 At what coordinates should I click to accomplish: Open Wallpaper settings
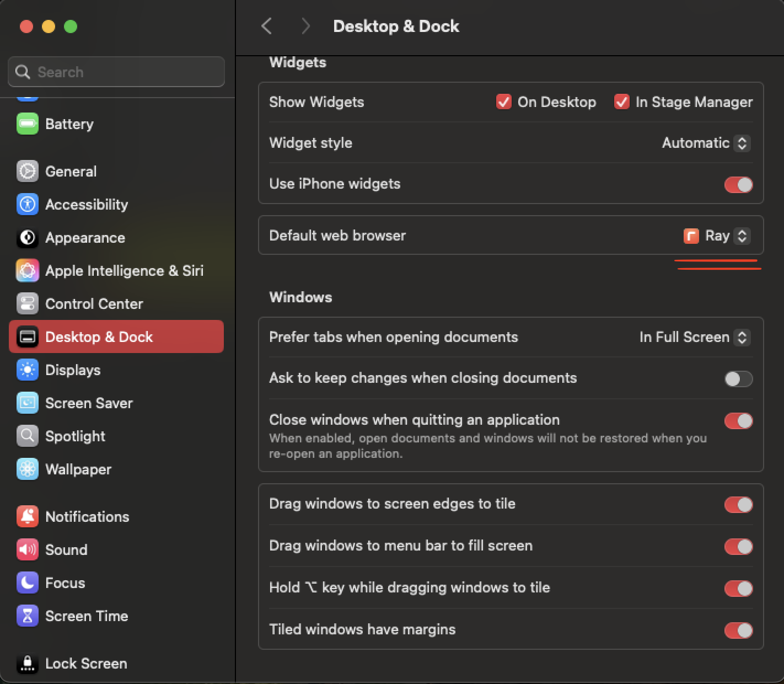pos(116,469)
